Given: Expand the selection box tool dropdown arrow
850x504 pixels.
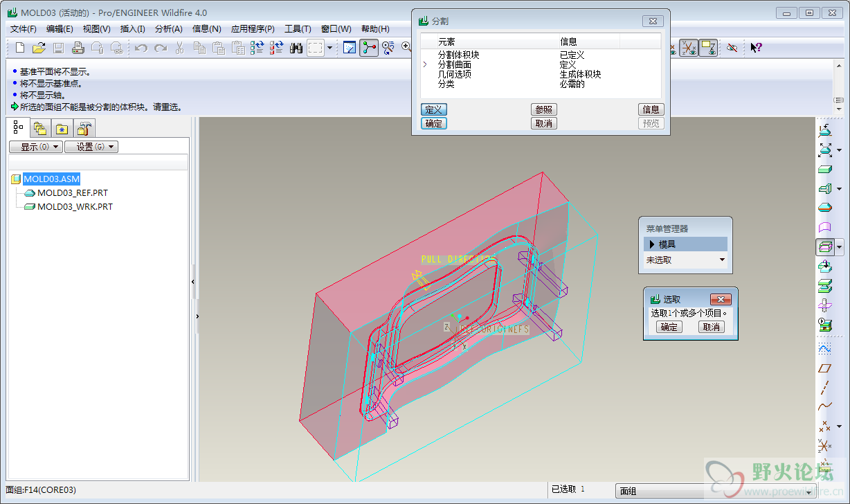Looking at the screenshot, I should tap(329, 48).
